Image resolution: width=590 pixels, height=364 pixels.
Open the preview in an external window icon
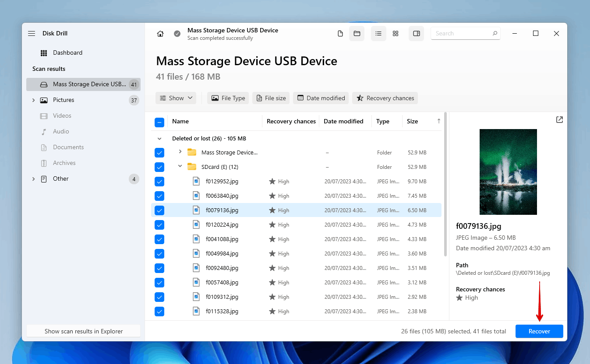pos(559,120)
